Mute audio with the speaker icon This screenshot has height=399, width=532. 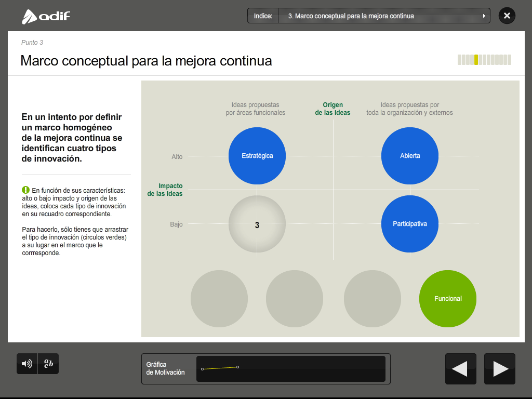click(26, 364)
